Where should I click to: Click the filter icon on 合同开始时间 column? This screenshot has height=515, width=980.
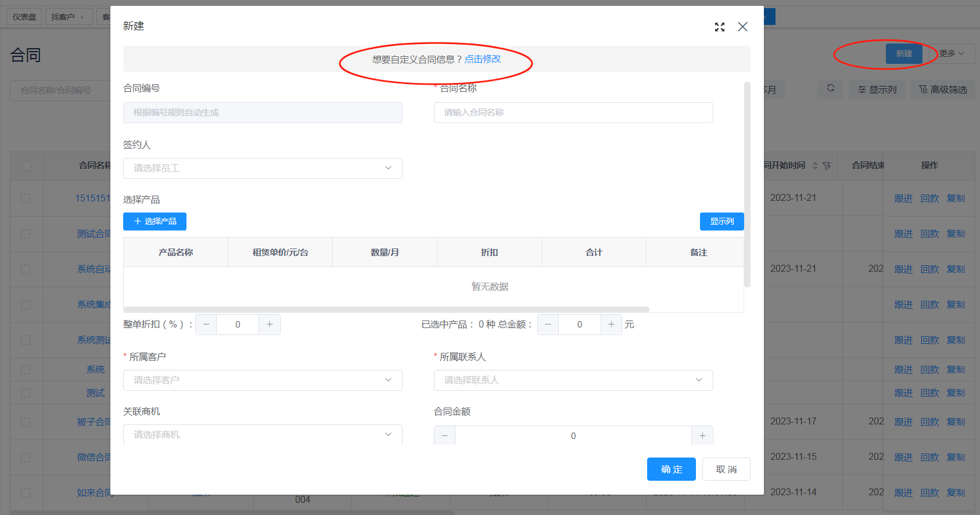click(827, 166)
